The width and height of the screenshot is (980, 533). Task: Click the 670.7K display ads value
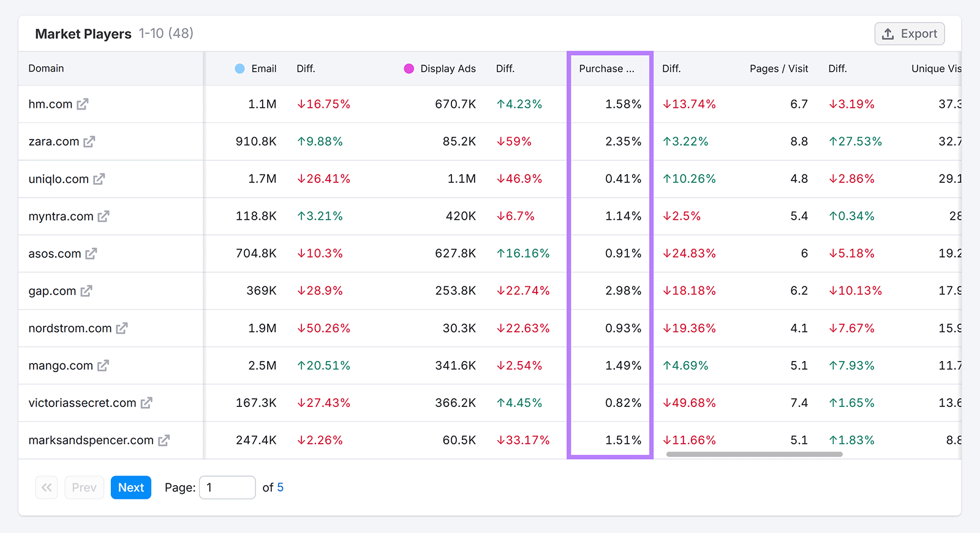[455, 104]
